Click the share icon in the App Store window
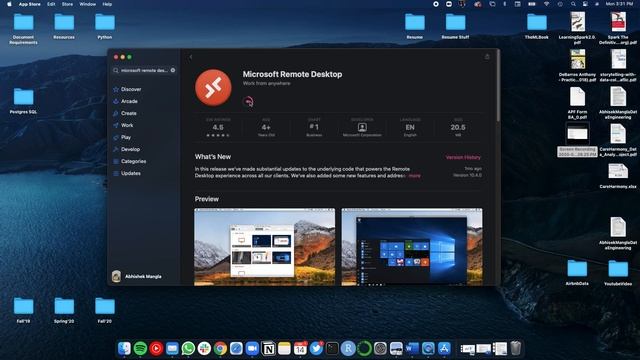 [x=487, y=57]
